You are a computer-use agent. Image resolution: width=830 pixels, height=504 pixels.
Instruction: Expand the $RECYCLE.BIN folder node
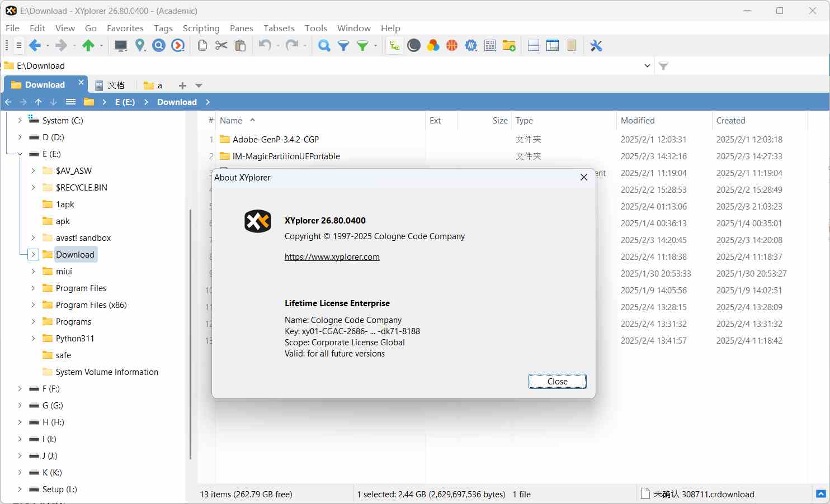point(33,187)
